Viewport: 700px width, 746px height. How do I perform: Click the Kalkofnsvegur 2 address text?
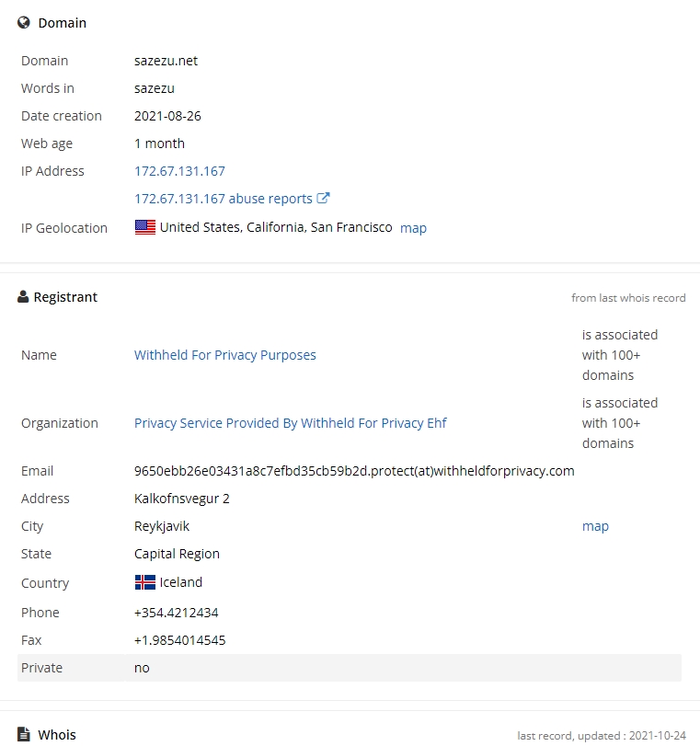[x=182, y=499]
